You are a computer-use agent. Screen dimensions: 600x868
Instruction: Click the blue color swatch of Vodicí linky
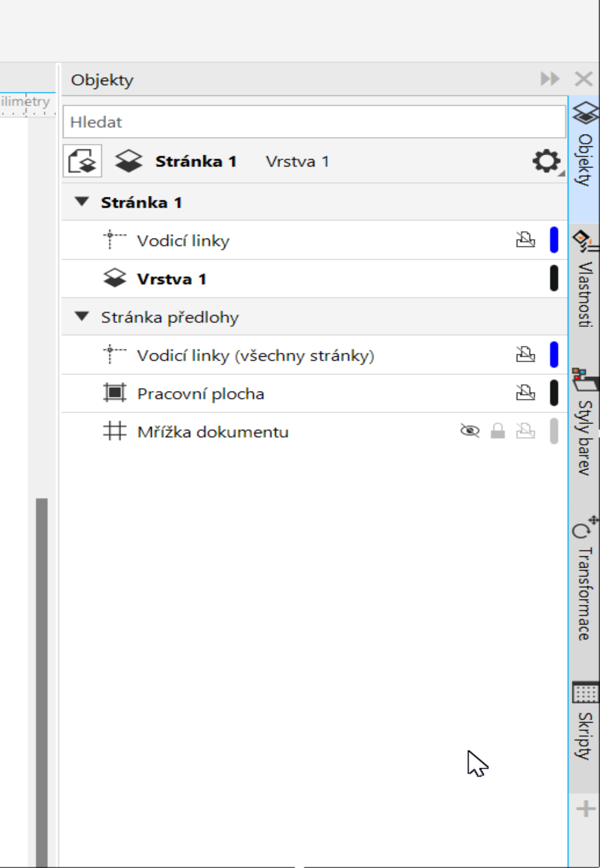point(554,240)
